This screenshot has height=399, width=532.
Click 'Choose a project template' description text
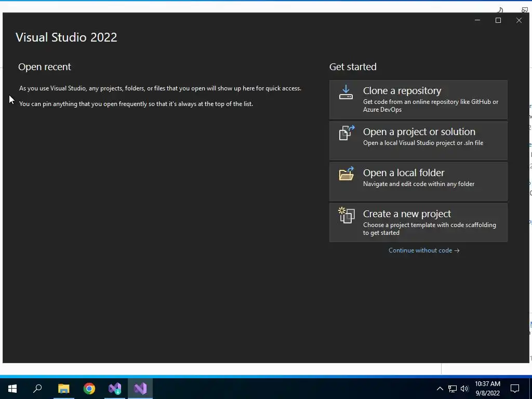click(430, 229)
